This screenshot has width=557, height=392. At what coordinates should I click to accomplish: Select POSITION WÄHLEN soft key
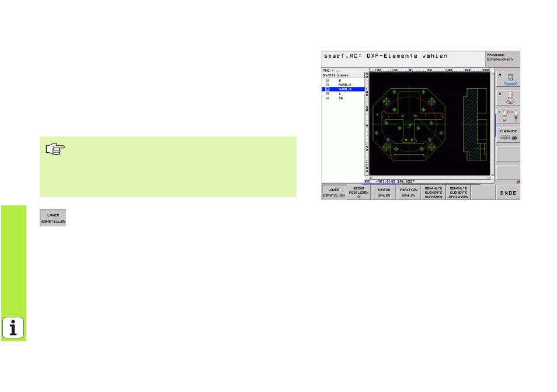pyautogui.click(x=409, y=192)
